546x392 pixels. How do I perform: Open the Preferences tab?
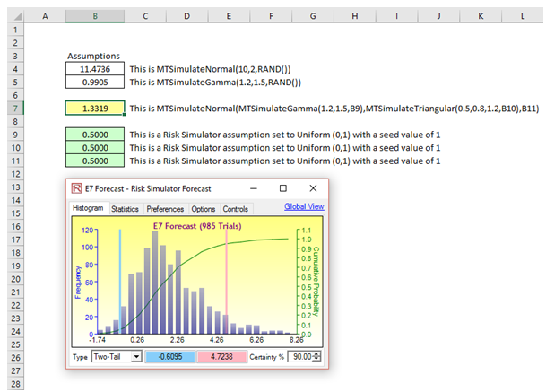click(x=165, y=209)
